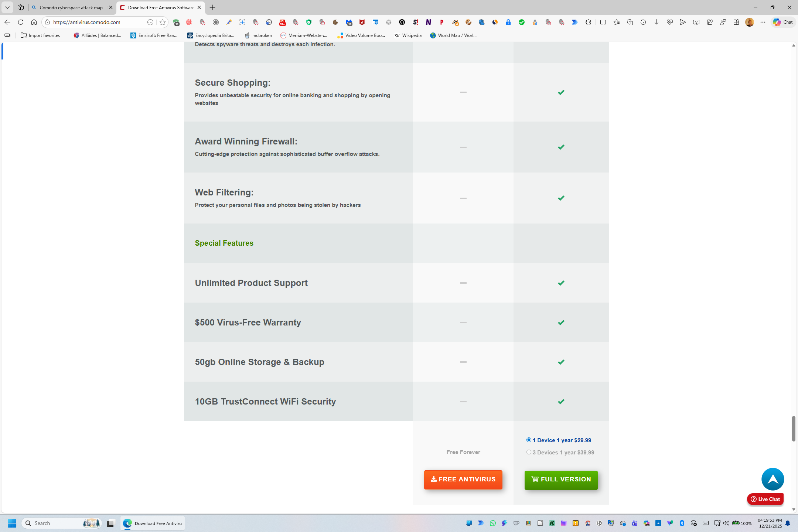Click the Refresh page icon

tap(21, 22)
